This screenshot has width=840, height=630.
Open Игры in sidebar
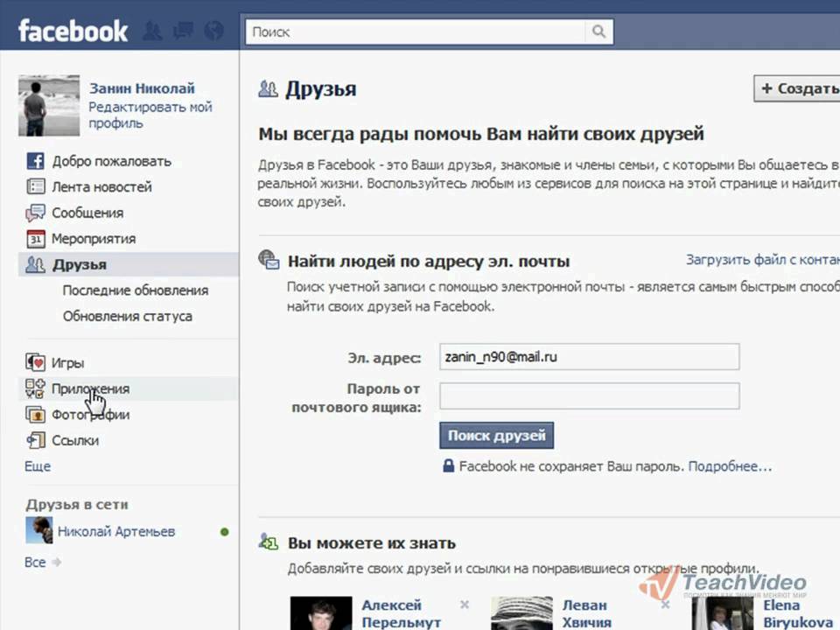pyautogui.click(x=67, y=363)
